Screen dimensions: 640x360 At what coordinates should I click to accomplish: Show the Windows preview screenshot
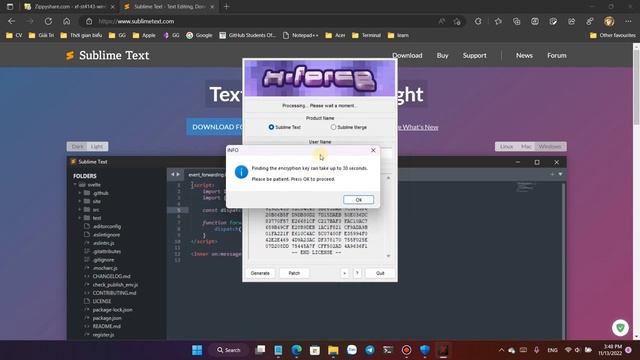coord(550,147)
